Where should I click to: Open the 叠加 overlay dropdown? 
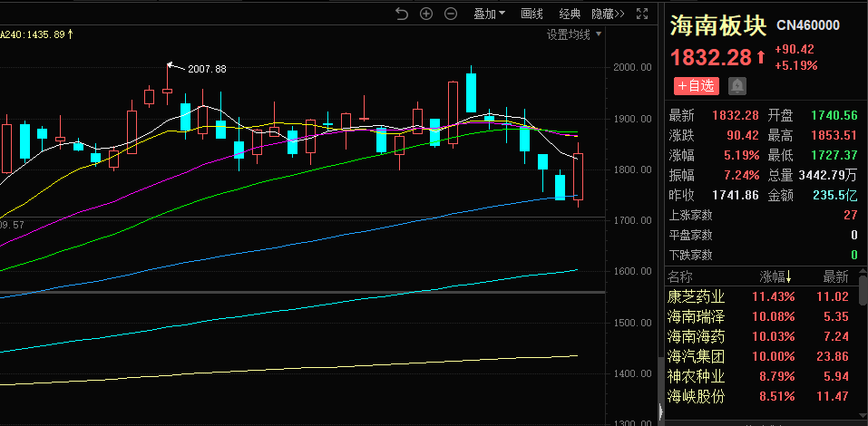(x=490, y=14)
